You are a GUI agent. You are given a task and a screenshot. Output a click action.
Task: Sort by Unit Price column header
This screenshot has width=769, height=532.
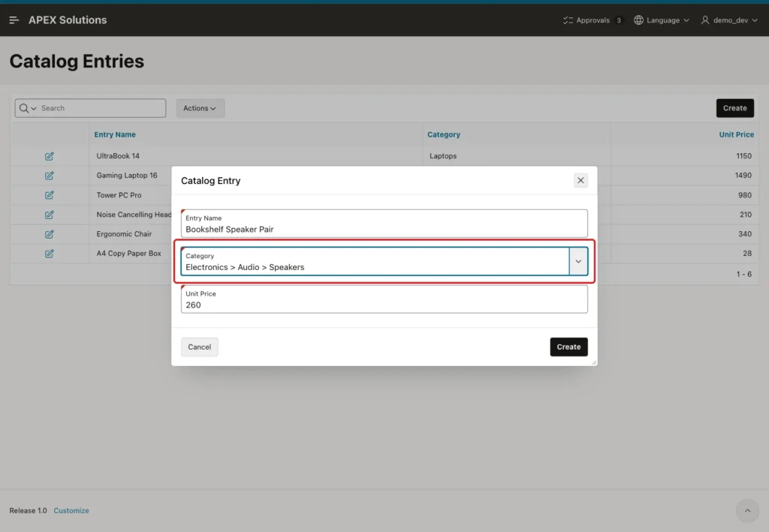tap(736, 135)
